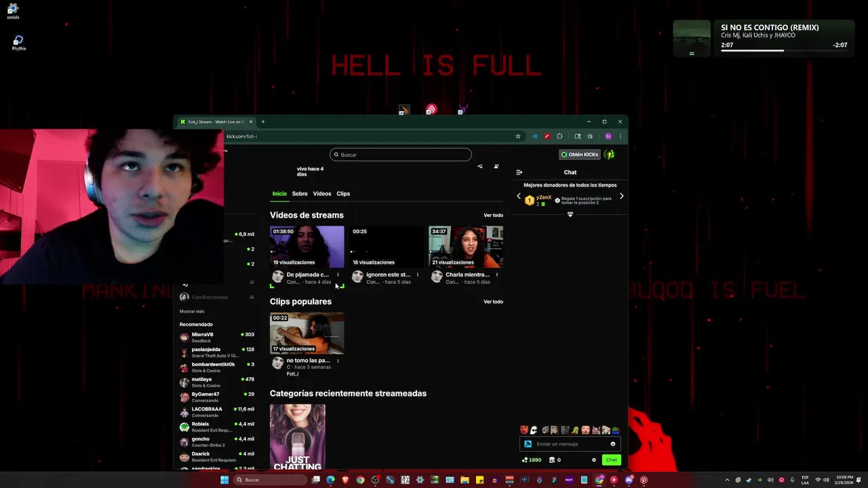
Task: Click the Chrome profile avatar
Action: pos(608,136)
